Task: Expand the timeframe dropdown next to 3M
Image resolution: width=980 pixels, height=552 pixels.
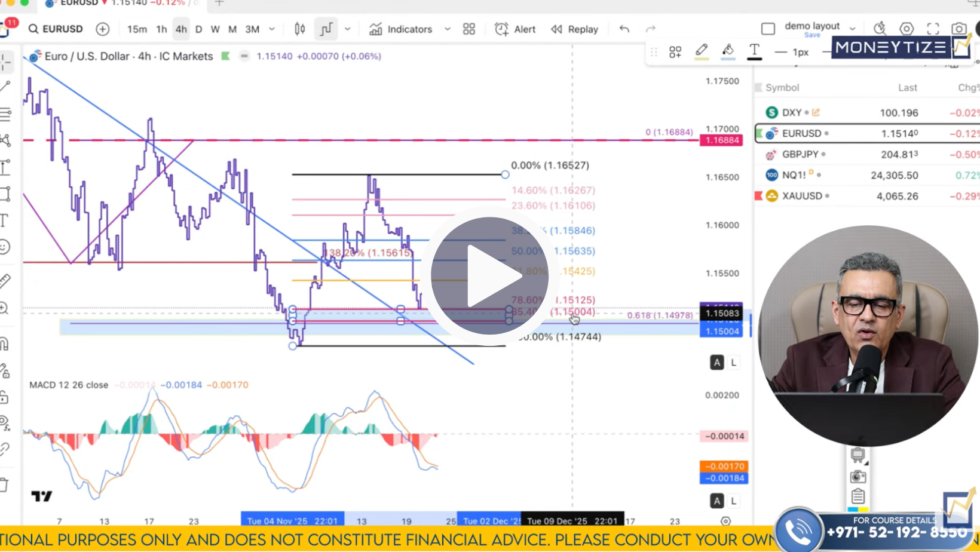Action: pos(272,29)
